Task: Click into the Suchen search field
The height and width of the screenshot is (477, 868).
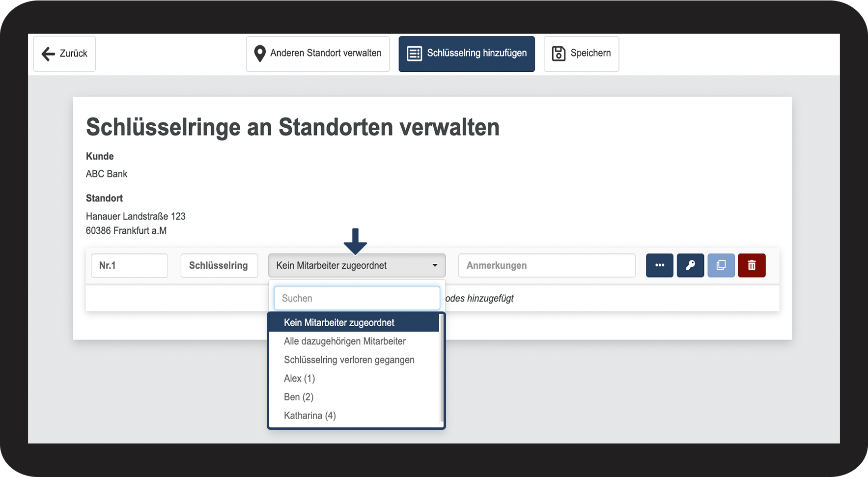Action: pyautogui.click(x=356, y=298)
